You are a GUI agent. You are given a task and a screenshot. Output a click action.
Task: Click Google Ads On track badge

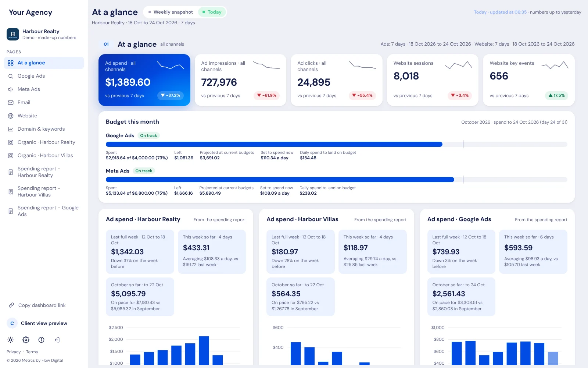[148, 135]
